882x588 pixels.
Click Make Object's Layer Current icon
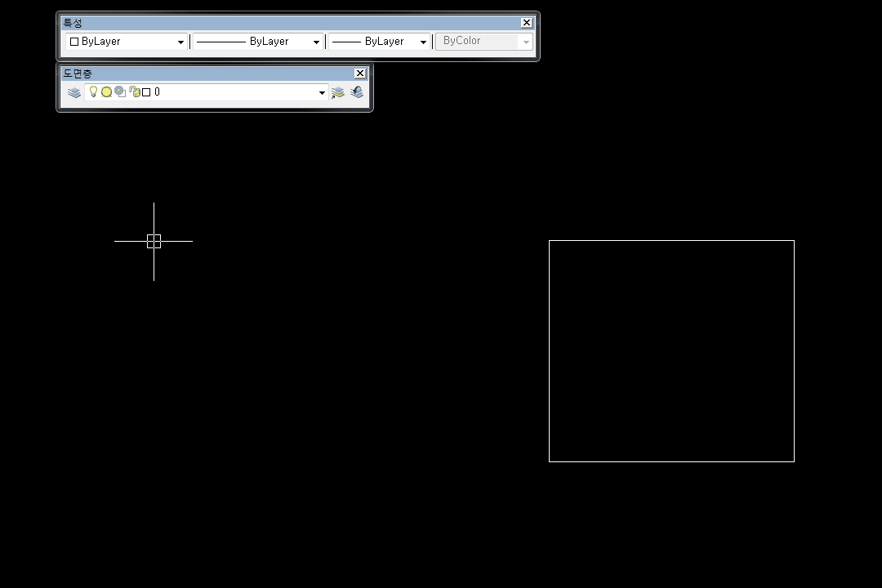[337, 92]
